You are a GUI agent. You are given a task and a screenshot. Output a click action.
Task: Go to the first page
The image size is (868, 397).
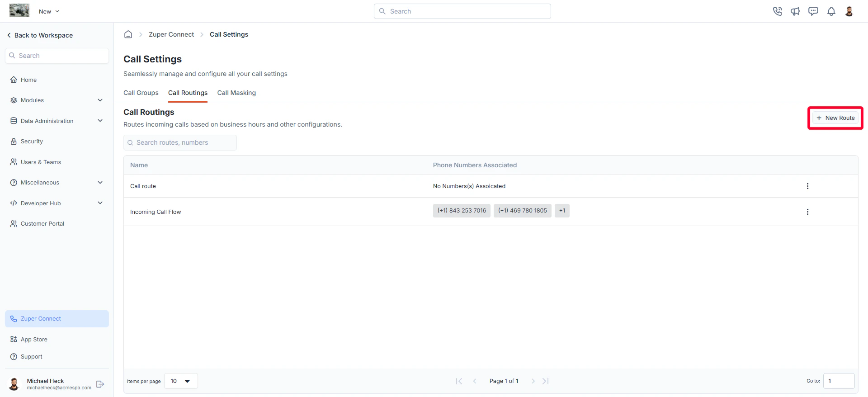(x=459, y=381)
